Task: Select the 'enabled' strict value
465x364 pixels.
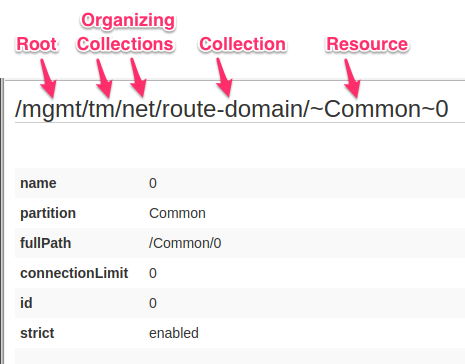Action: (174, 333)
